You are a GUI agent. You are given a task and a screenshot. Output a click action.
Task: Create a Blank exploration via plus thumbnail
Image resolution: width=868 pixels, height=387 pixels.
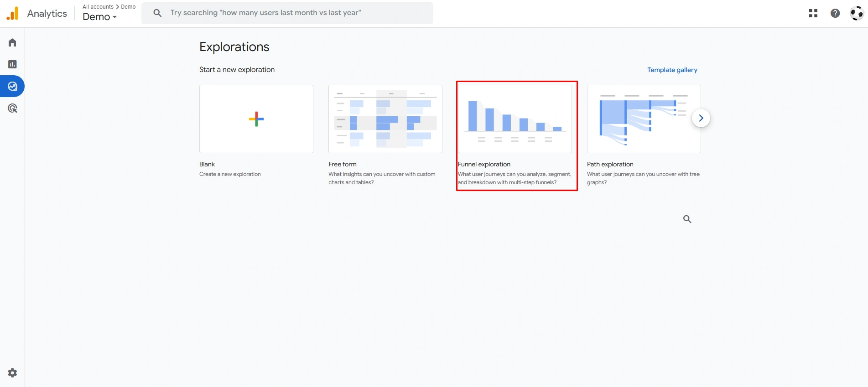click(256, 119)
